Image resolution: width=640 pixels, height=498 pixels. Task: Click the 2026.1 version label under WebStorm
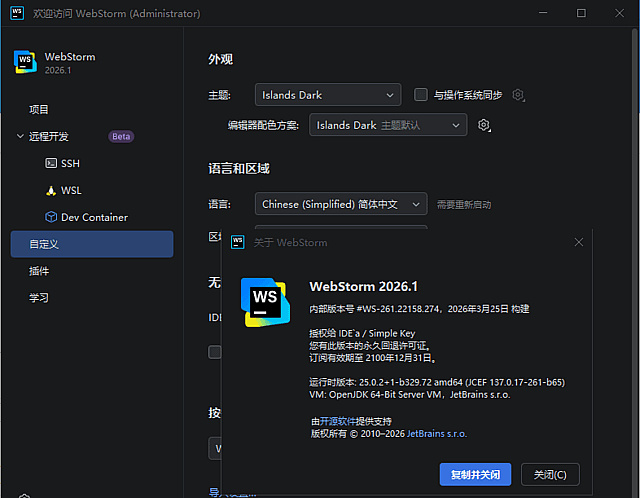click(58, 70)
